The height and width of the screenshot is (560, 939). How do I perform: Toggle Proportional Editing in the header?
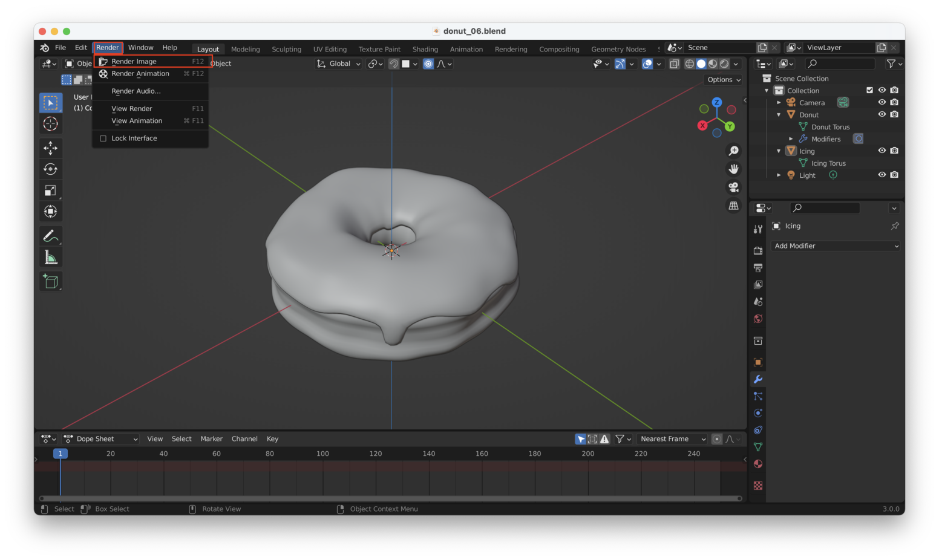click(428, 63)
